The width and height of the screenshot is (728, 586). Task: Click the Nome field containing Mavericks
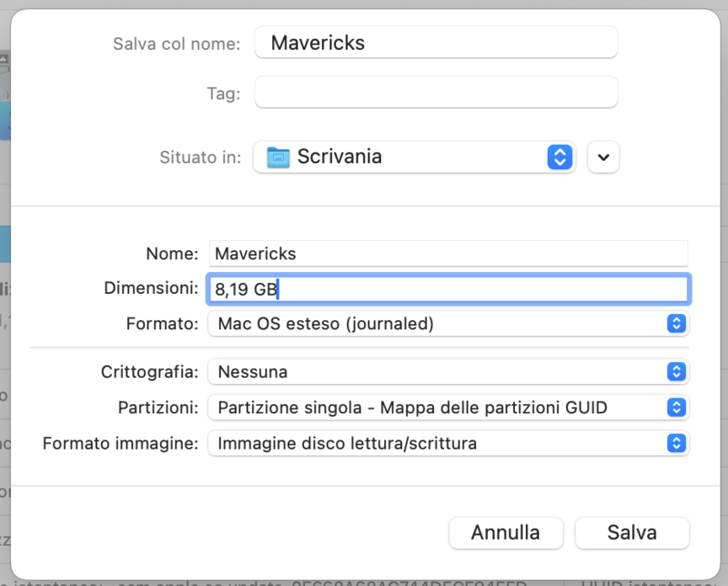click(x=448, y=254)
